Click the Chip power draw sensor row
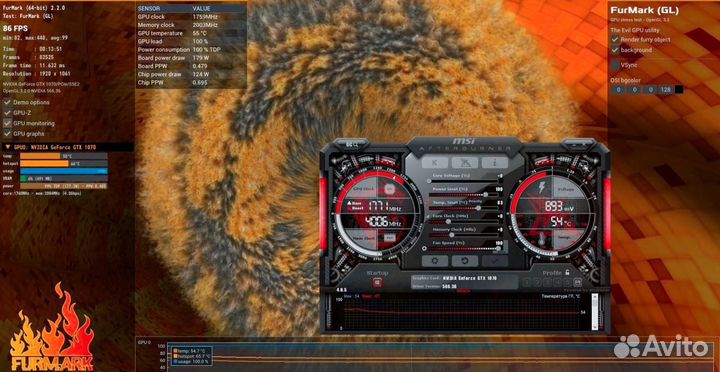The width and height of the screenshot is (720, 372). point(191,74)
